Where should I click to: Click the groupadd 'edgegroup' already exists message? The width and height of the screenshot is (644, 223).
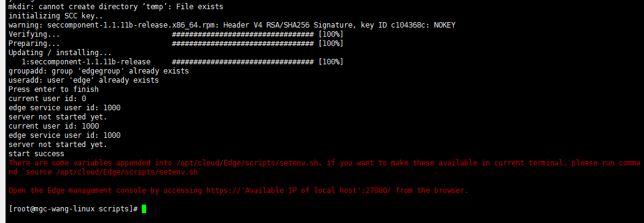pos(99,71)
